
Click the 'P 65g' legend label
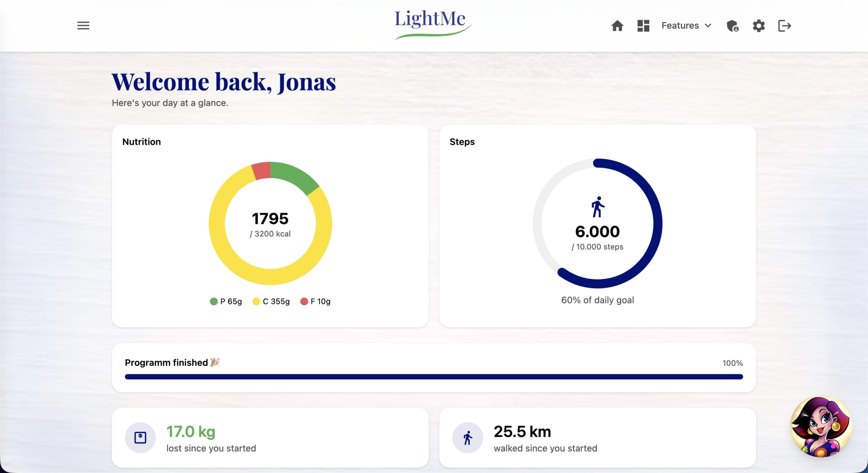click(231, 302)
